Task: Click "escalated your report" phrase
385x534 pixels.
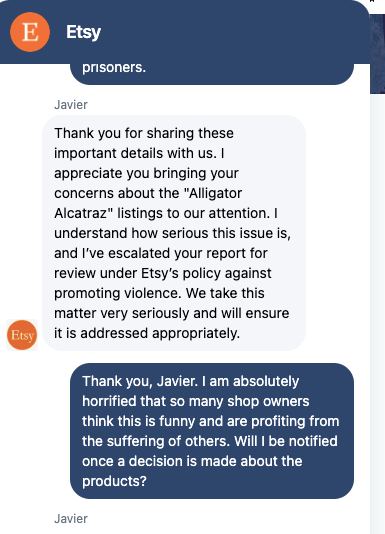Action: click(187, 253)
